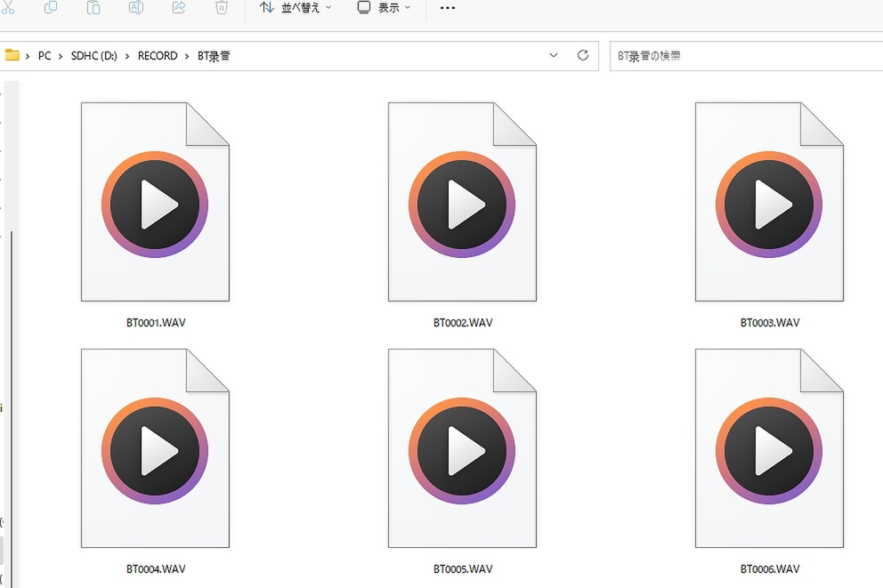The image size is (883, 588).
Task: Open the 並べ替え sort dropdown
Action: click(x=296, y=8)
